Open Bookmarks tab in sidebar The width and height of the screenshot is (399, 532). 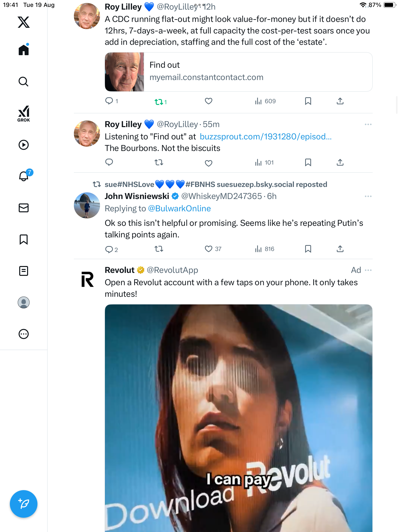(24, 239)
